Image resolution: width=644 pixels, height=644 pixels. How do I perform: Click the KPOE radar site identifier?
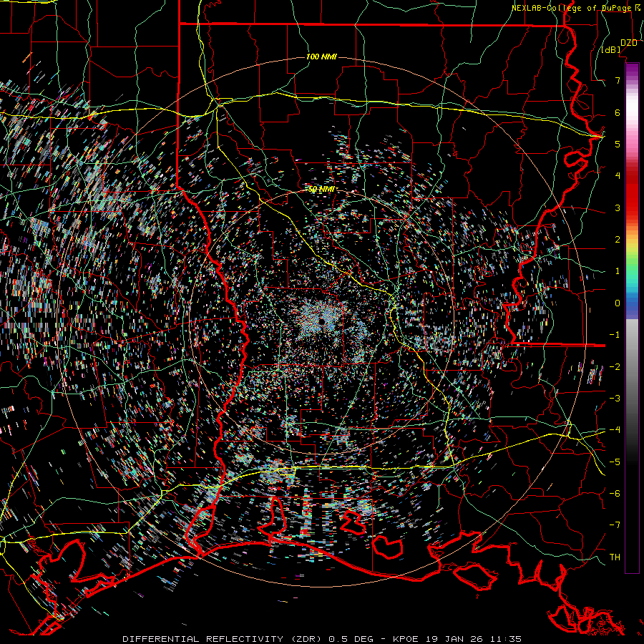(406, 639)
